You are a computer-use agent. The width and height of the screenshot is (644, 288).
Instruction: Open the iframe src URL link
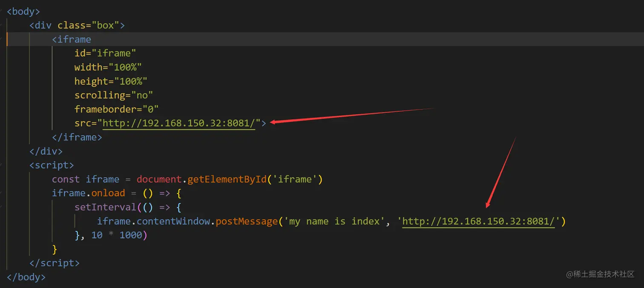click(x=179, y=123)
